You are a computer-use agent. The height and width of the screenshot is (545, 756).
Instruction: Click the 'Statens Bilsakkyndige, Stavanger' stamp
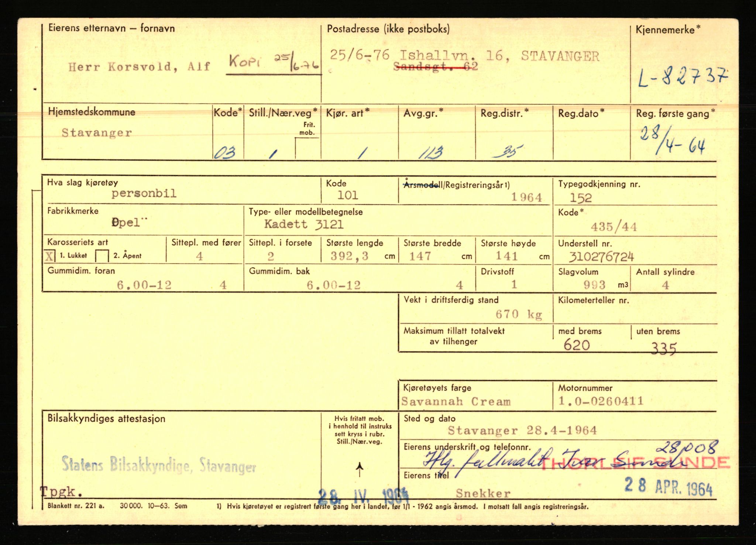pyautogui.click(x=159, y=465)
